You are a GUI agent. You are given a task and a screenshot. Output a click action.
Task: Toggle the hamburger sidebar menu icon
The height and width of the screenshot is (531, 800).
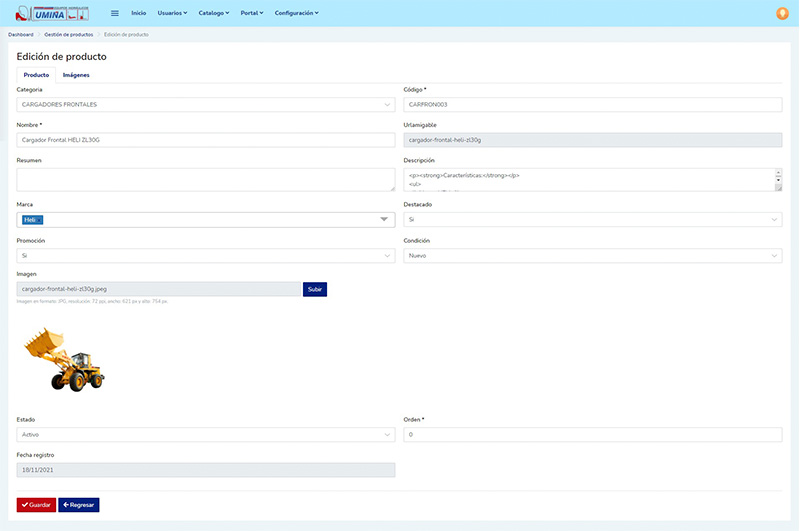(x=115, y=13)
